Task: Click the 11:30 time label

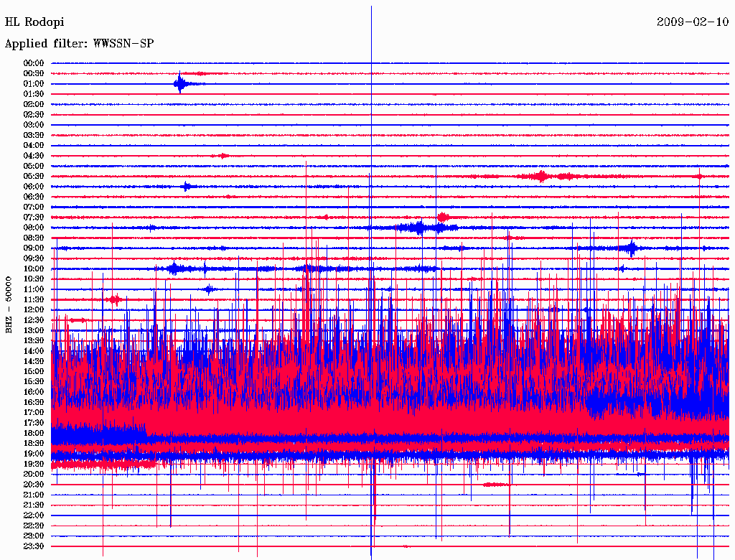Action: click(x=34, y=299)
